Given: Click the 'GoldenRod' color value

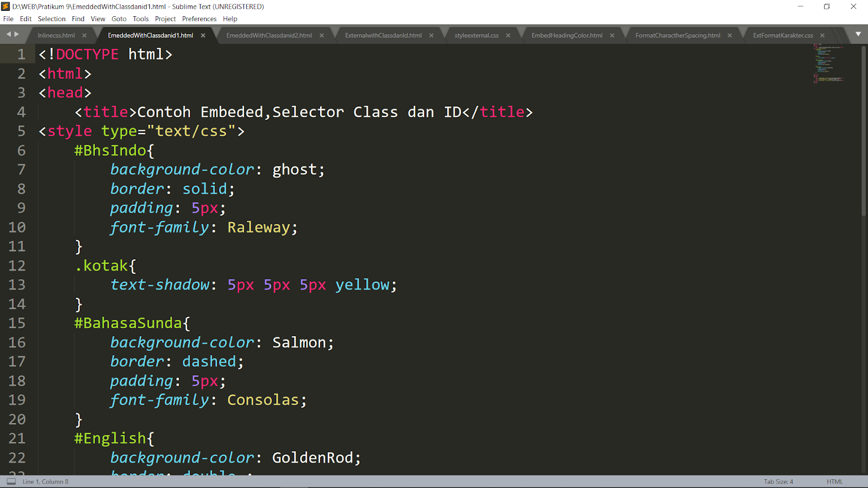Looking at the screenshot, I should [x=312, y=458].
